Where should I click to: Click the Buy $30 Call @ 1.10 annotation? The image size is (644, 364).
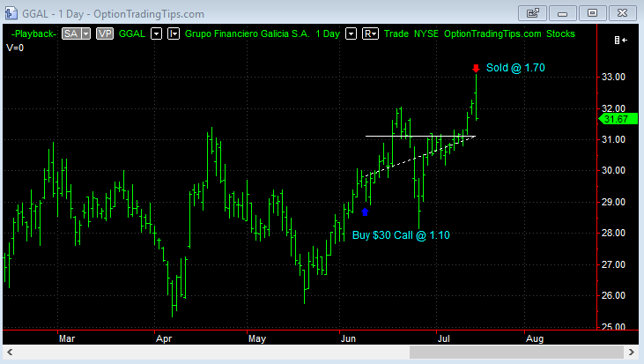[401, 235]
